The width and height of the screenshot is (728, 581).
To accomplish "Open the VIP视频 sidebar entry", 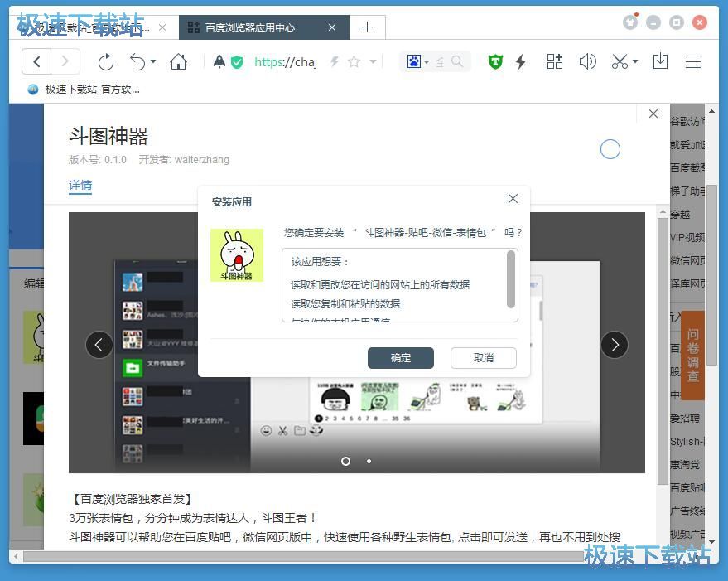I will coord(687,238).
